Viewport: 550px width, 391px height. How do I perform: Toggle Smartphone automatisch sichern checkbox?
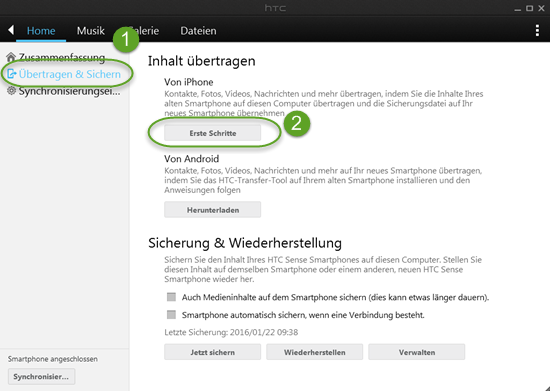[x=171, y=315]
